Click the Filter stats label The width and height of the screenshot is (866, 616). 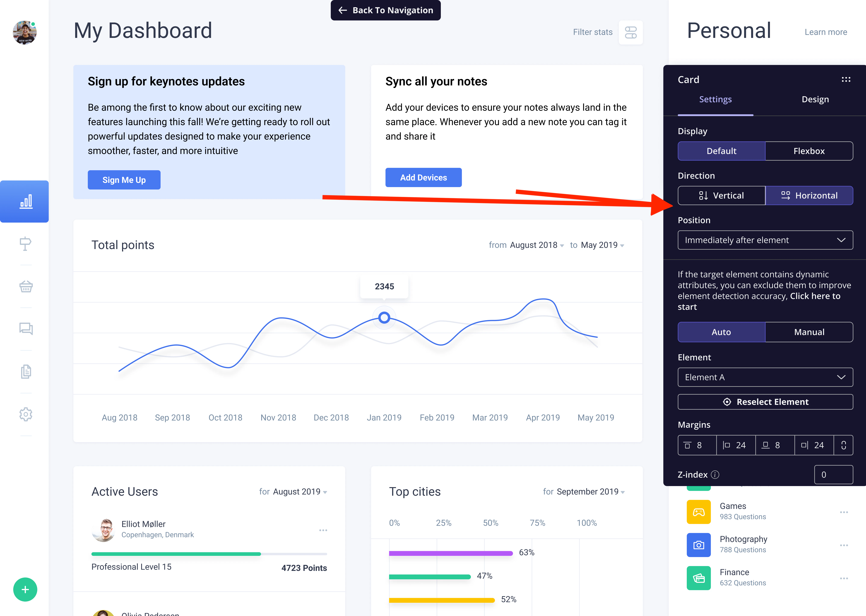(x=593, y=32)
